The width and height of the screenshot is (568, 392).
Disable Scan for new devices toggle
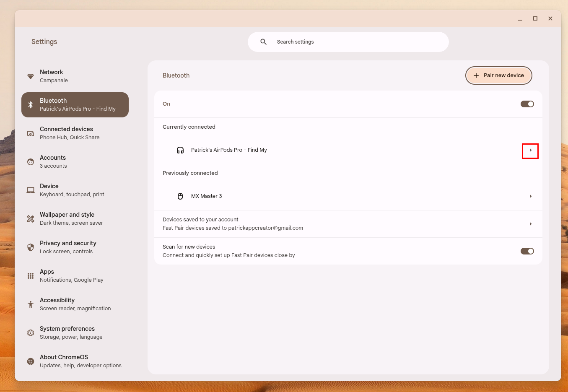[x=527, y=251]
